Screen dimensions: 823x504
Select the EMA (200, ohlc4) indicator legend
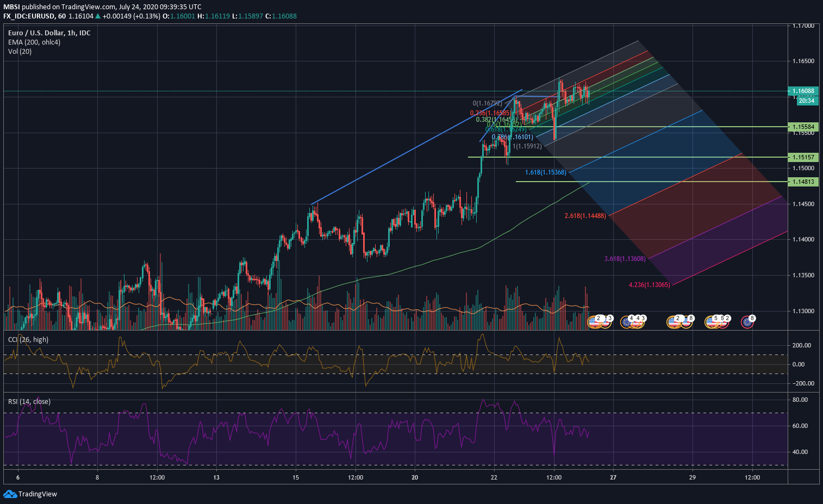34,42
